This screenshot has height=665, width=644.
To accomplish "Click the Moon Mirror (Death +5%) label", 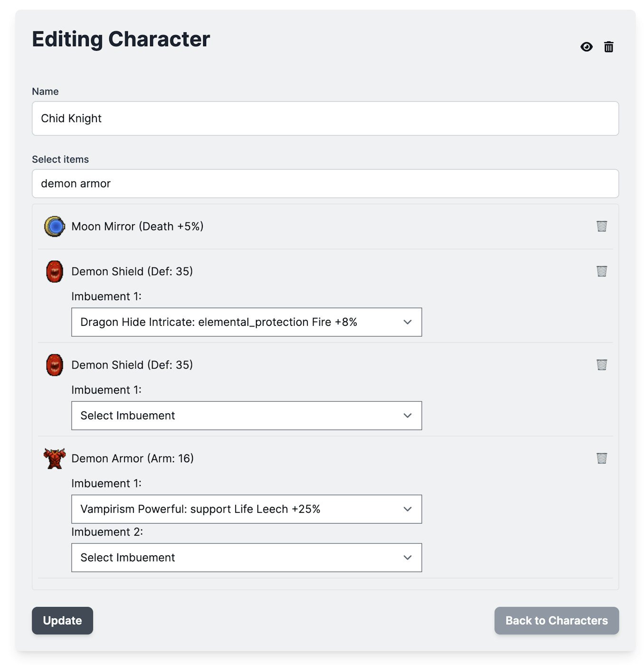I will pos(137,227).
